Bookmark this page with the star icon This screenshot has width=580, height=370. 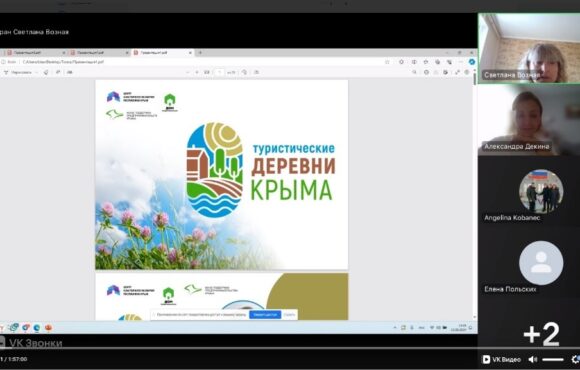coord(387,62)
